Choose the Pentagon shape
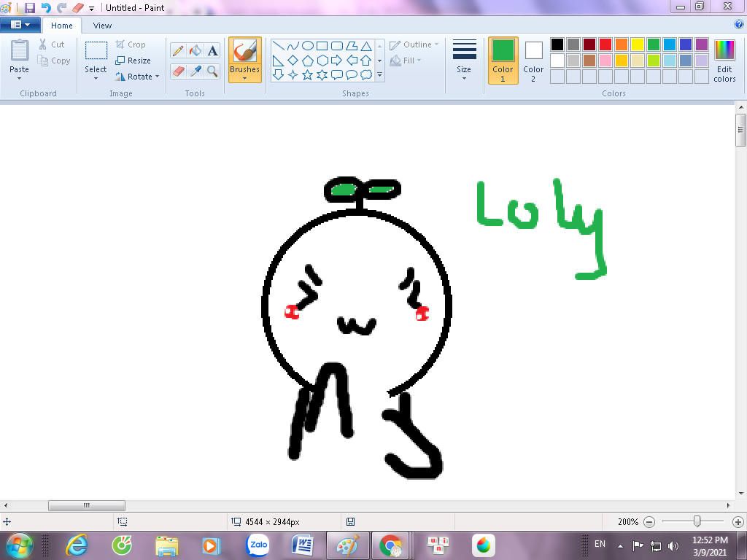Screen dimensions: 747x560 (308, 61)
